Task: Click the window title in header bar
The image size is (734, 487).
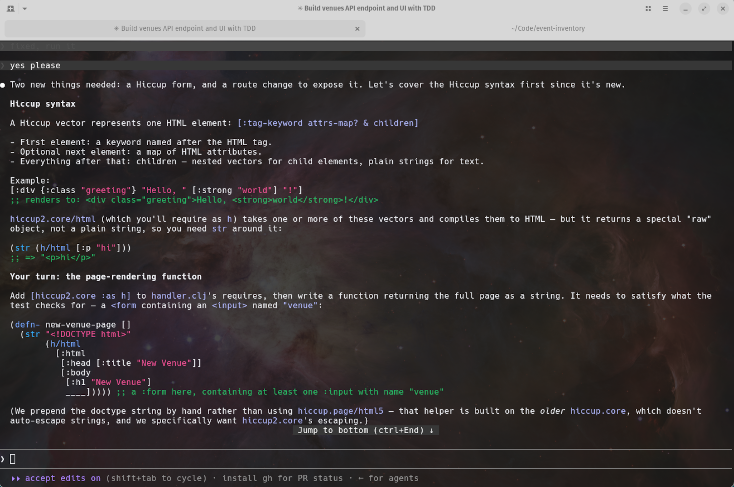Action: pyautogui.click(x=367, y=8)
